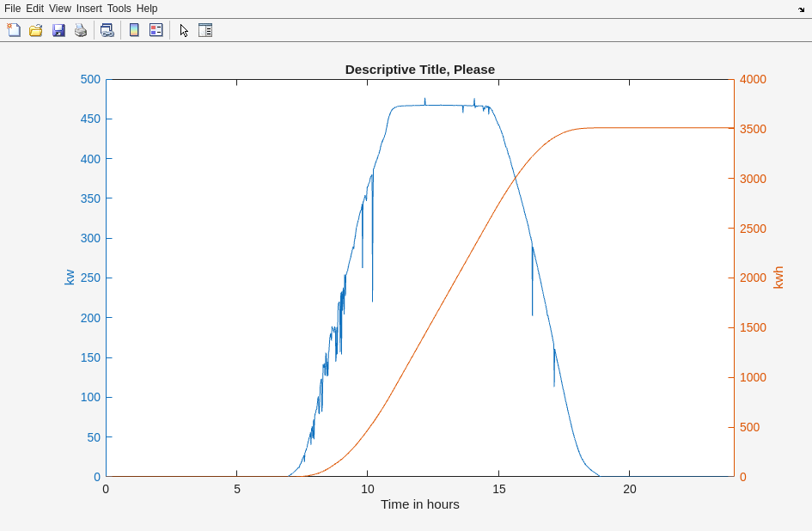
Task: Click the Link Plot toolbar icon
Action: click(x=107, y=30)
